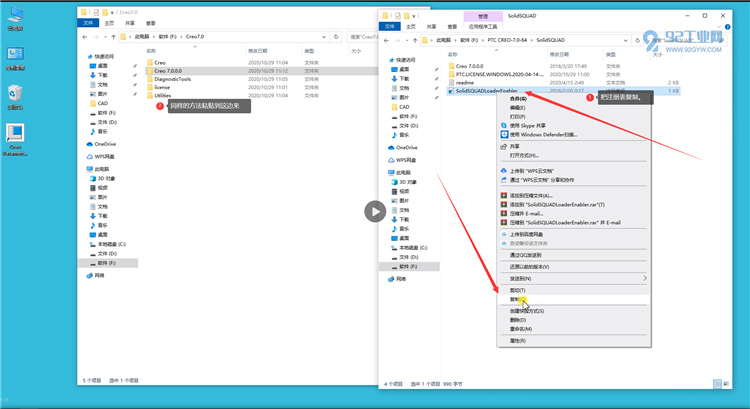Expand the ribbon chevron in SolidSQUAD window
The image size is (750, 409).
pyautogui.click(x=719, y=27)
